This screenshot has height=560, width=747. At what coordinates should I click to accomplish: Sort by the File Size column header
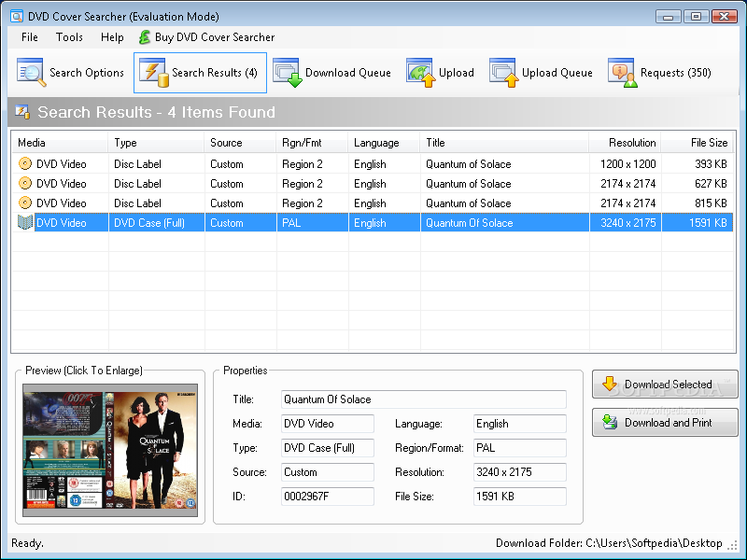697,143
